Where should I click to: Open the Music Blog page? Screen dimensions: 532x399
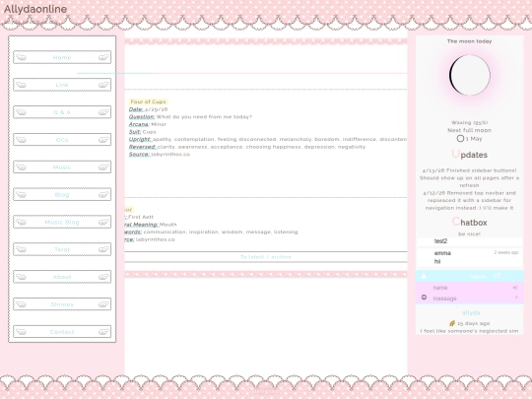[62, 223]
